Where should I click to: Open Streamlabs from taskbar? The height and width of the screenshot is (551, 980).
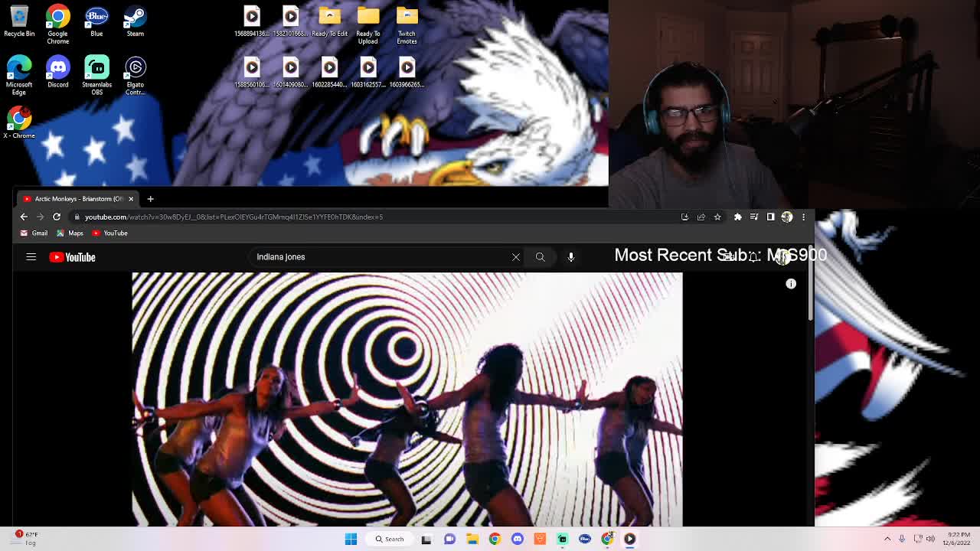pyautogui.click(x=562, y=539)
